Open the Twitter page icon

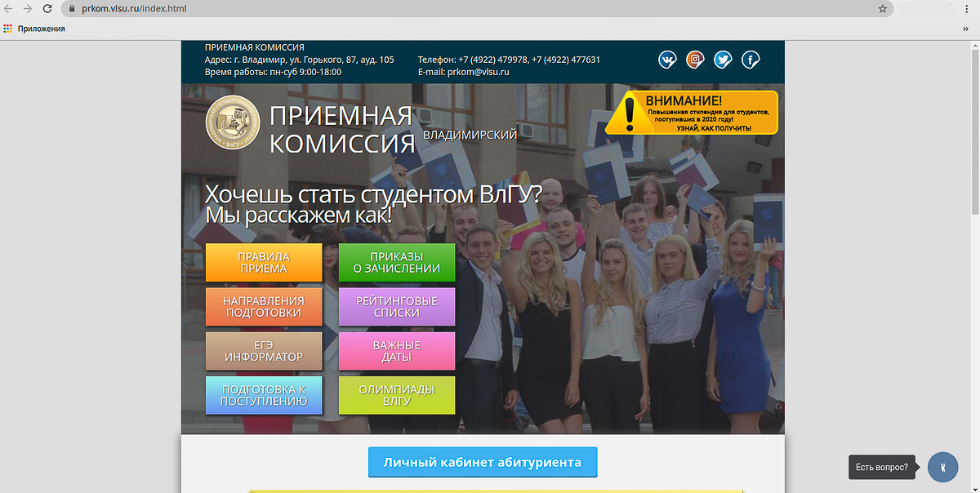point(723,59)
